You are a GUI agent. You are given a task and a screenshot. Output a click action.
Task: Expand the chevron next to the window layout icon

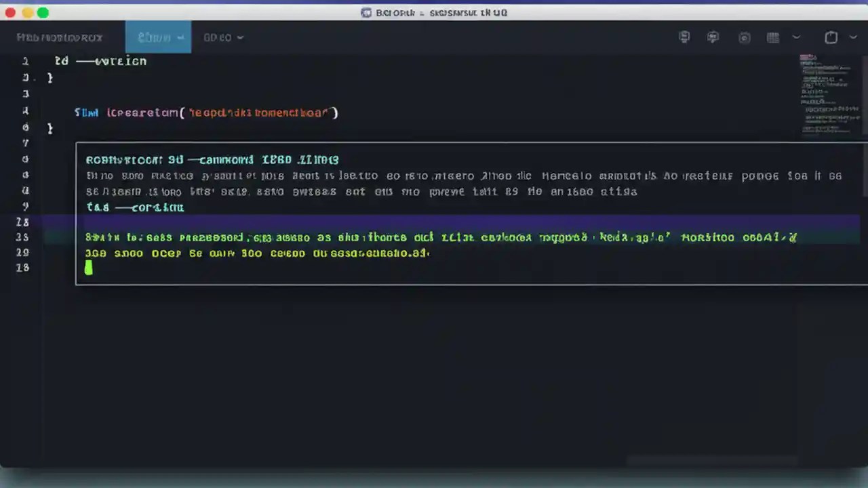tap(852, 37)
